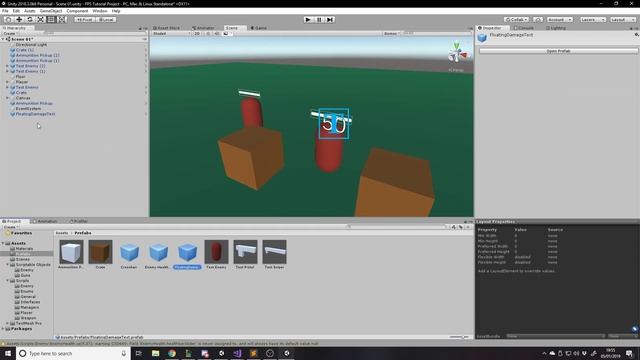Screen dimensions: 640x360
Task: Open the GameObject menu
Action: coord(51,11)
